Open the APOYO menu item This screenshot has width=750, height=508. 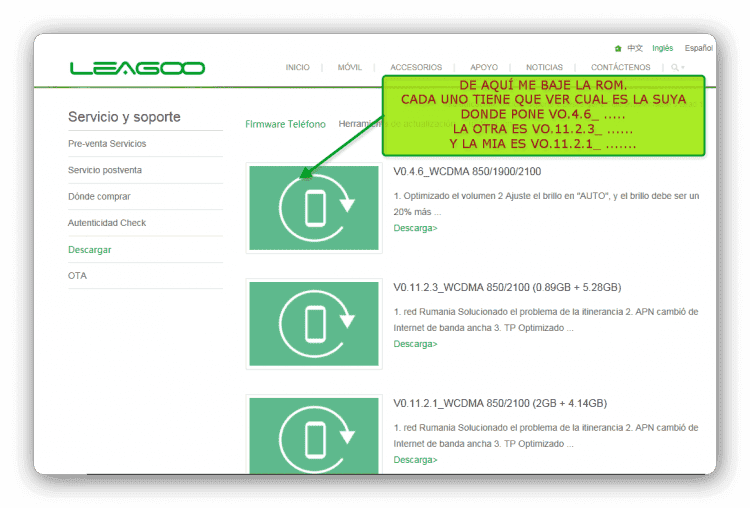point(484,67)
